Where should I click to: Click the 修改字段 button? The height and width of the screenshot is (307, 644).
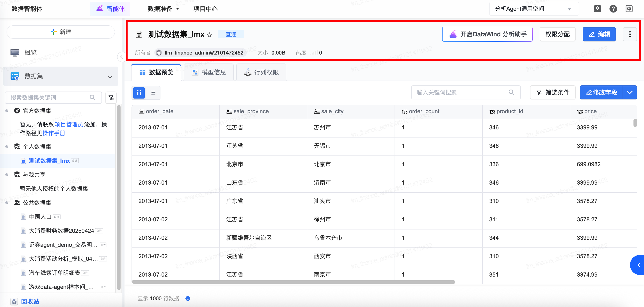601,92
